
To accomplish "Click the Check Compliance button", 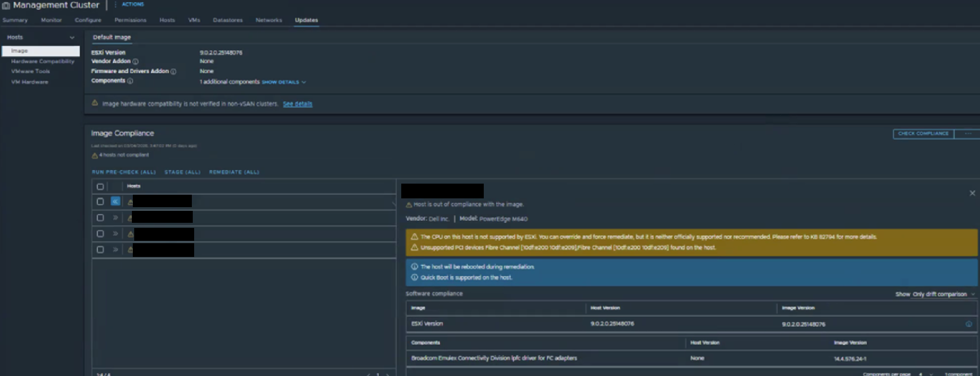I will pyautogui.click(x=923, y=134).
